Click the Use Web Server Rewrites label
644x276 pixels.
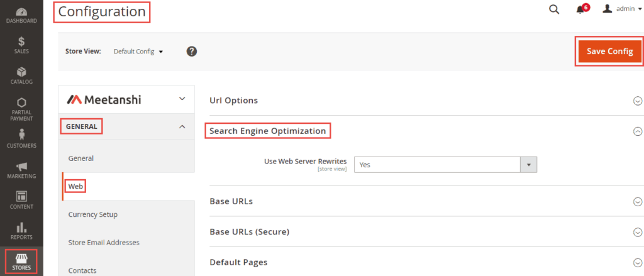307,161
